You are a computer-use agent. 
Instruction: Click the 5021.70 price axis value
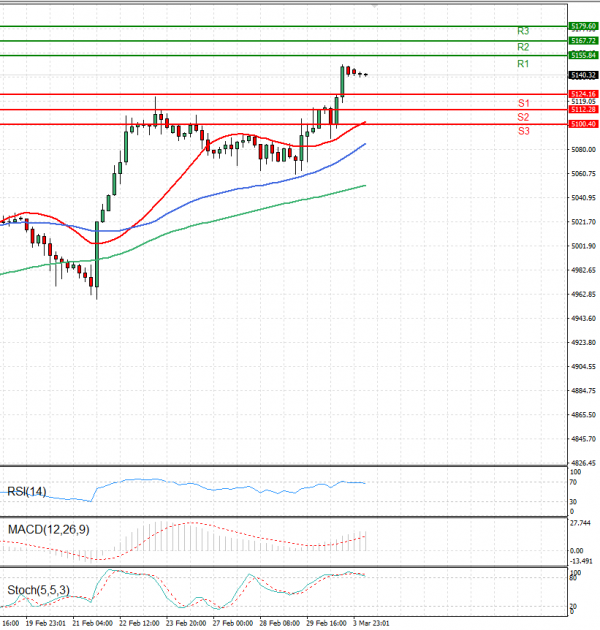[x=584, y=222]
